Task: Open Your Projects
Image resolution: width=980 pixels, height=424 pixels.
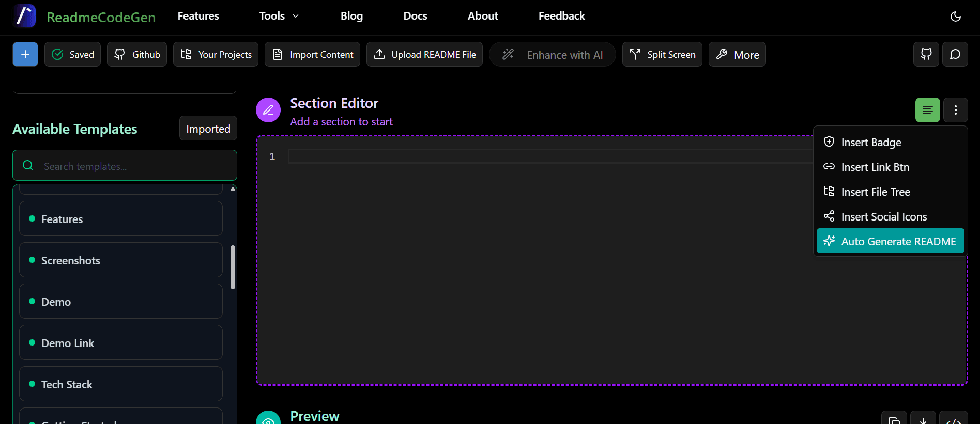Action: pyautogui.click(x=216, y=54)
